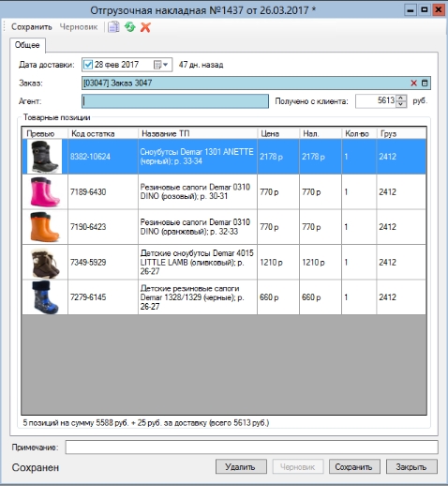Select the pink rubber boots thumbnail

[x=45, y=191]
